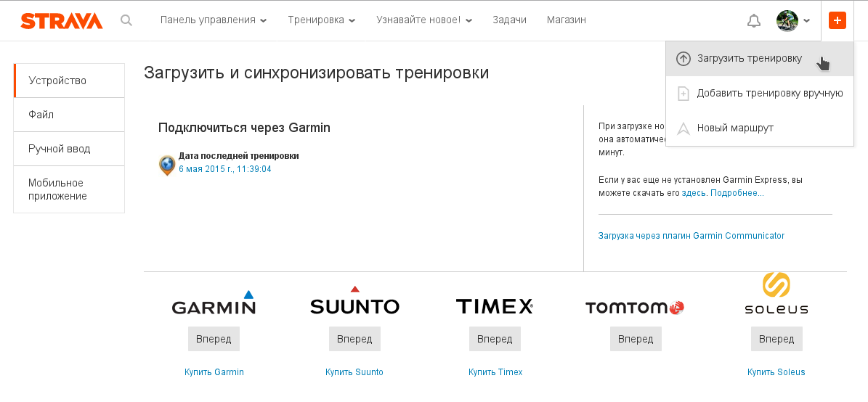Click the profile avatar picture
This screenshot has height=402, width=868.
(787, 20)
